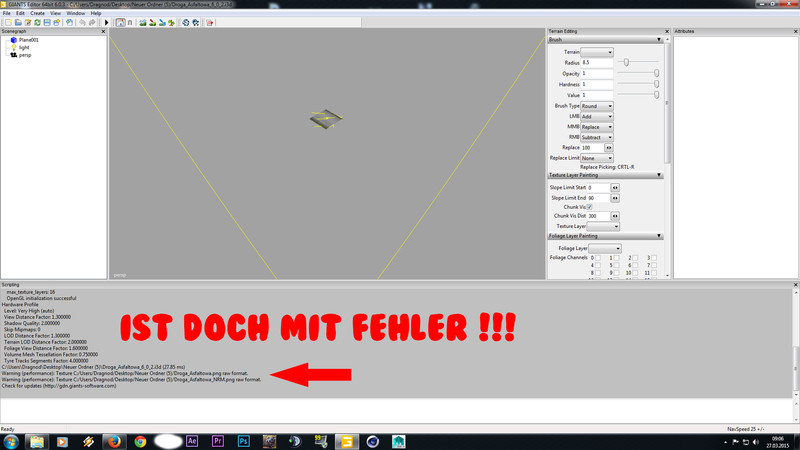
Task: Click the Radius slider handle
Action: click(626, 63)
